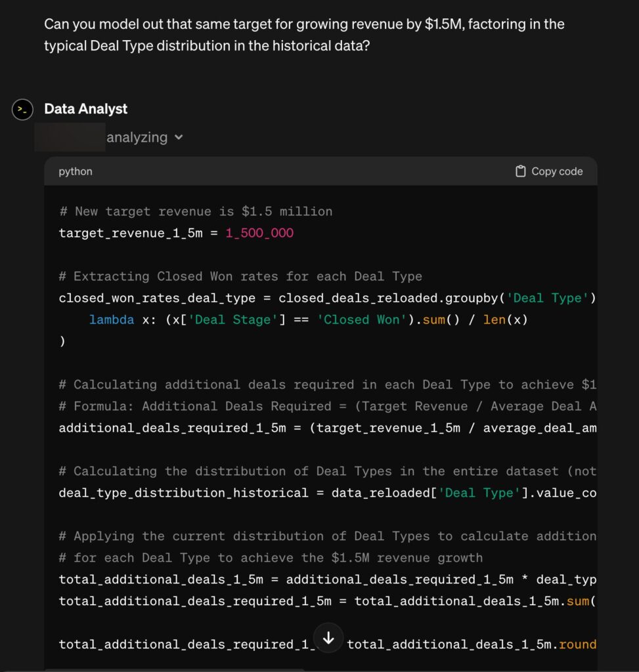Click the 'Closed Won' string literal
This screenshot has width=639, height=672.
point(362,320)
